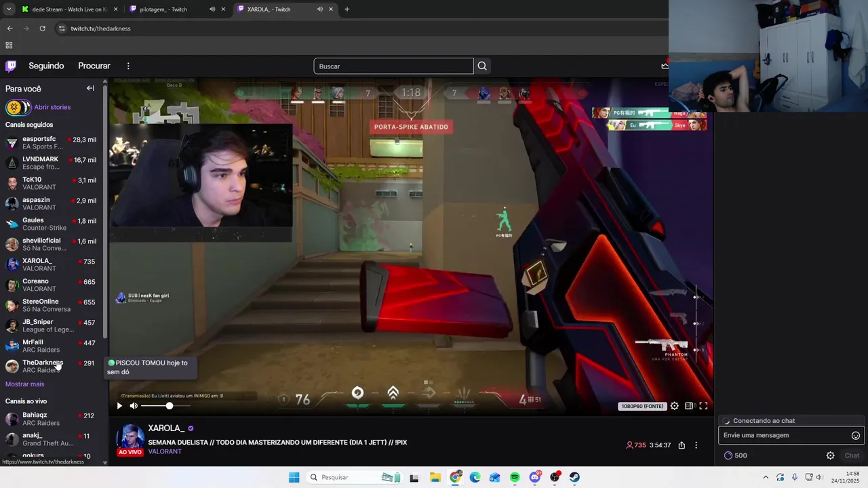Collapse the Para você sidebar

click(x=90, y=88)
